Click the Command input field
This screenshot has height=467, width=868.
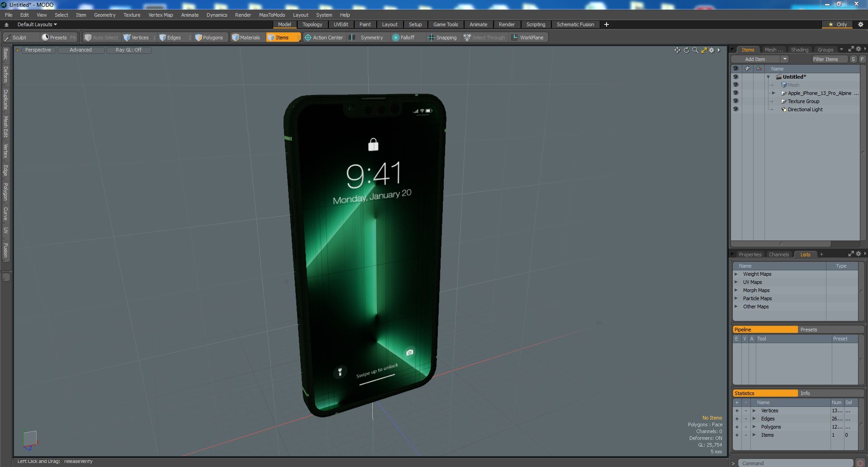click(796, 463)
